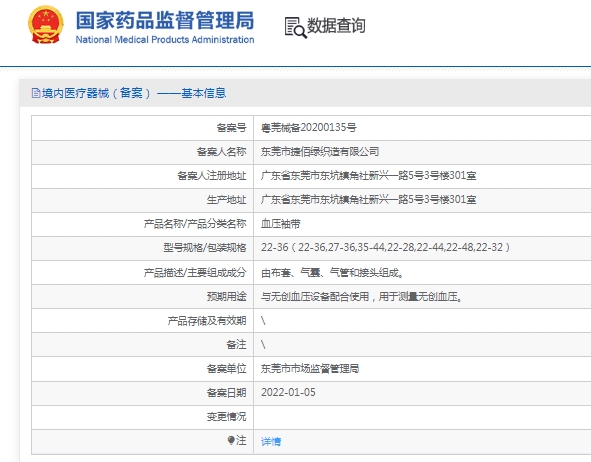Select the 产品描述/主要组成成分 label
The width and height of the screenshot is (591, 462).
pyautogui.click(x=195, y=272)
